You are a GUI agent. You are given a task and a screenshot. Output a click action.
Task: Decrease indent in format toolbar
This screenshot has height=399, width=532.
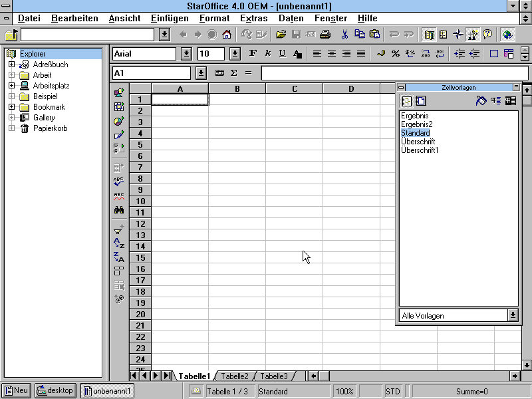click(459, 54)
